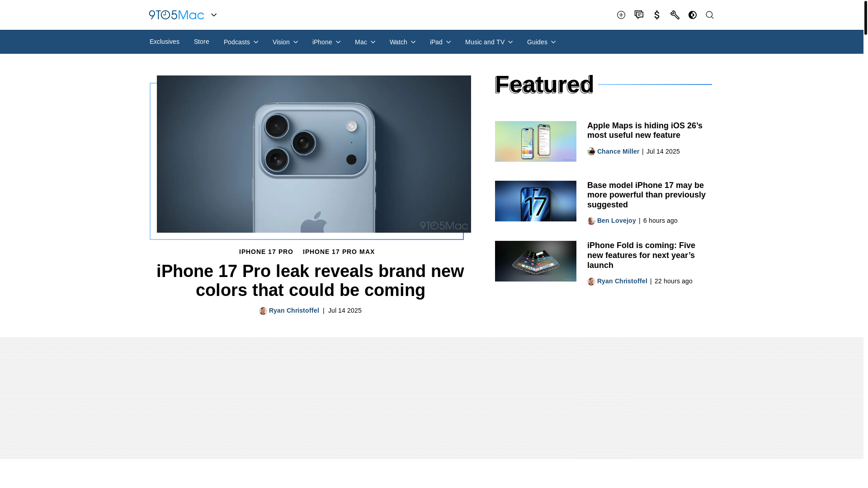
Task: Open Chance Miller's author page
Action: point(618,151)
